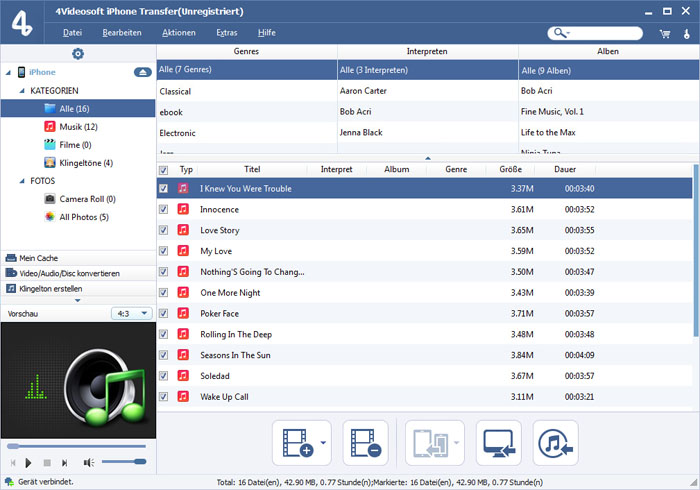Click the file list vertical scrollbar
The width and height of the screenshot is (700, 490).
click(x=696, y=251)
